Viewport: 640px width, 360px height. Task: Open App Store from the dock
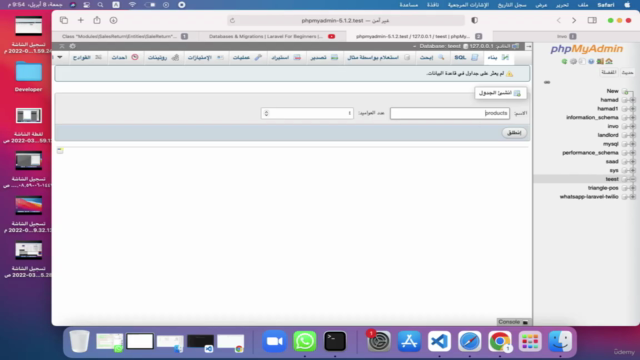[x=409, y=341]
